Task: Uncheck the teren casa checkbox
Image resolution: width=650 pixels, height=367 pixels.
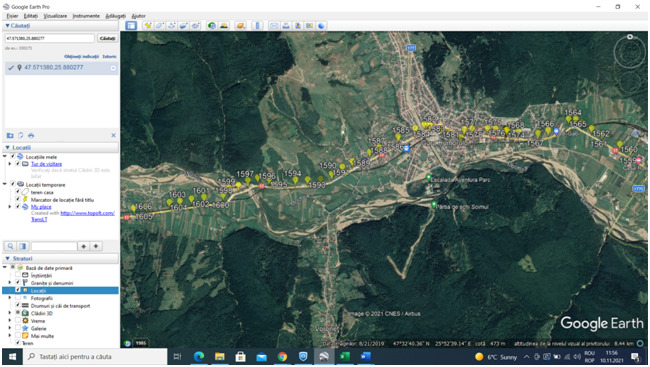Action: click(x=18, y=192)
